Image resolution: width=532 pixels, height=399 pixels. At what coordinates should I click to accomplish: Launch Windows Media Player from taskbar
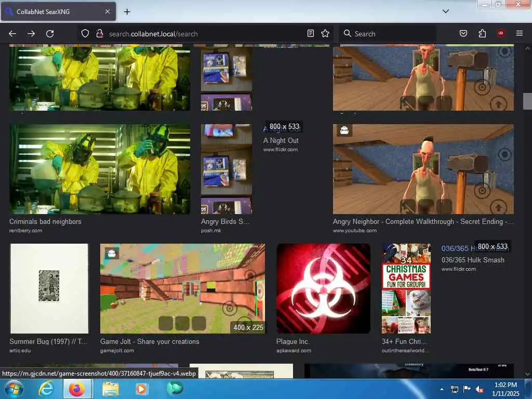(x=141, y=389)
